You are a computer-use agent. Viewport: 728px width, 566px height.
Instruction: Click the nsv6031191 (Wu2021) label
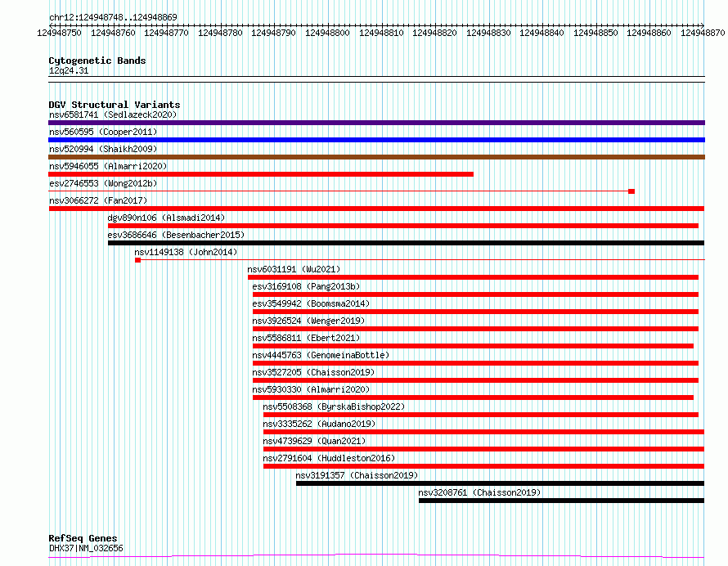294,269
